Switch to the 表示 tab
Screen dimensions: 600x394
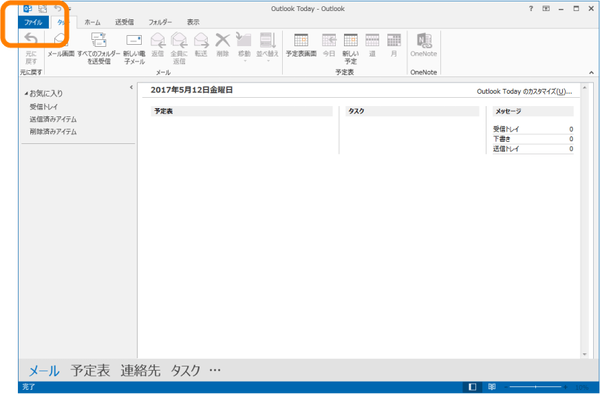tap(193, 22)
